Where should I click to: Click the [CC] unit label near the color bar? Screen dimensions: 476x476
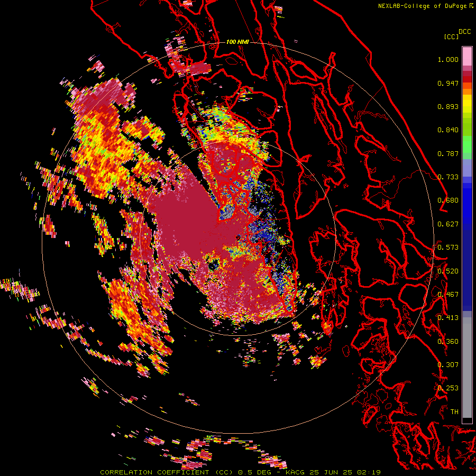point(451,36)
